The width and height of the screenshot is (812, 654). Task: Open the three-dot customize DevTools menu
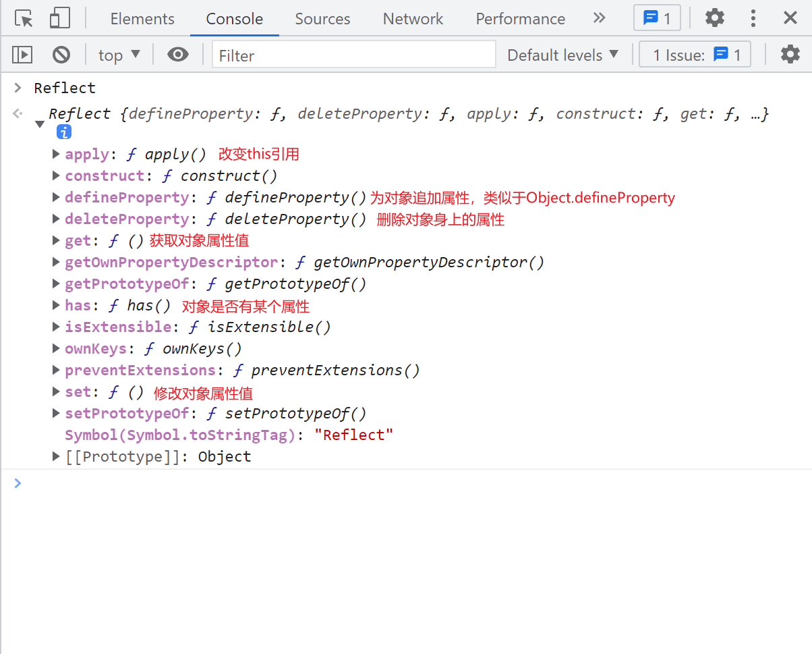(x=753, y=18)
